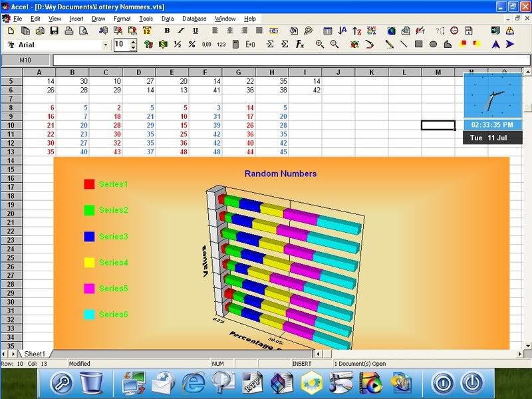The height and width of the screenshot is (399, 532).
Task: Click the Print icon
Action: click(x=69, y=31)
